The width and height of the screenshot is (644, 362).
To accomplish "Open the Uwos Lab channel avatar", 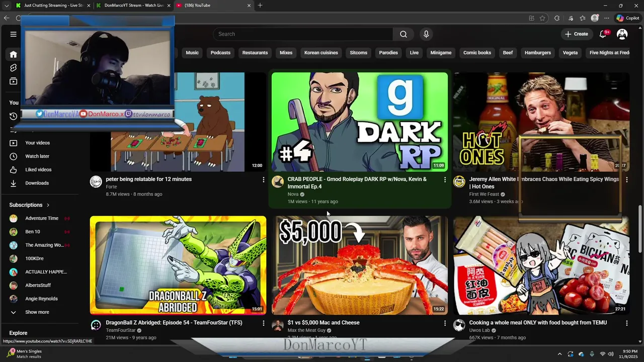I will pos(459,325).
